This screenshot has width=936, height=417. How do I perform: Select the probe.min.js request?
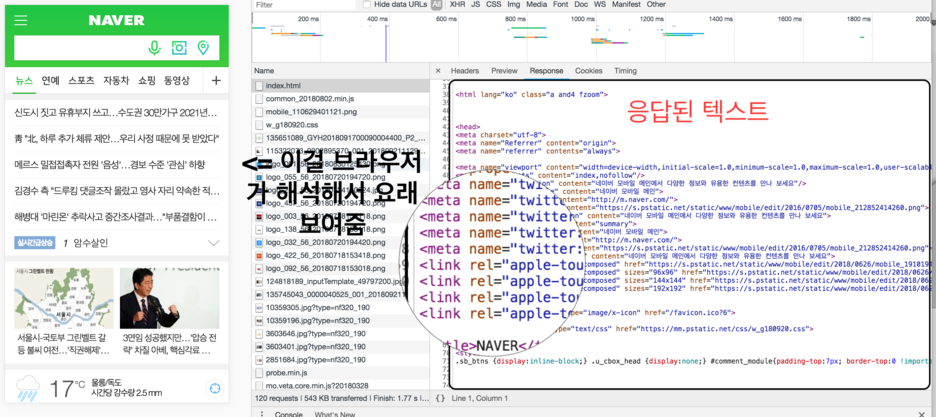(340, 373)
